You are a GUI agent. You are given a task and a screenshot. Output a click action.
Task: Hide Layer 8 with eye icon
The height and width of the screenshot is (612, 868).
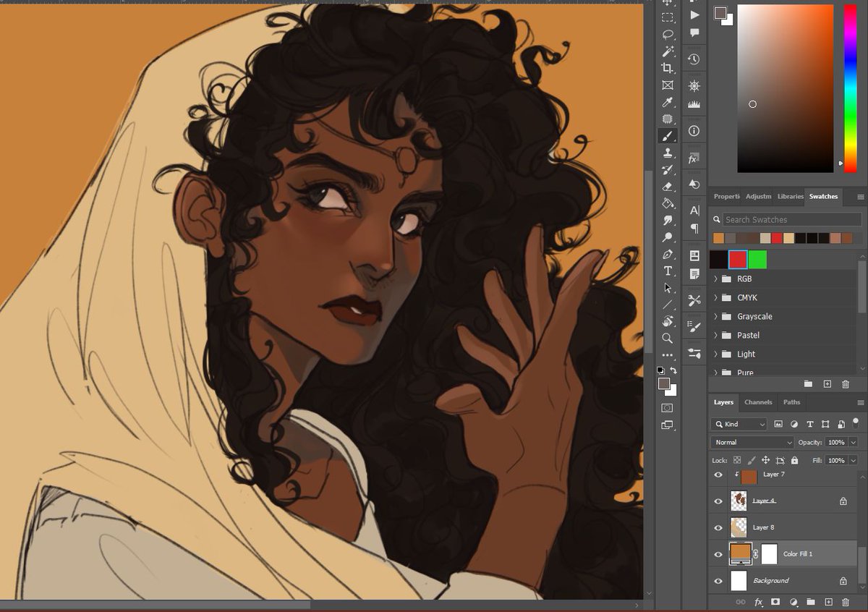tap(718, 527)
